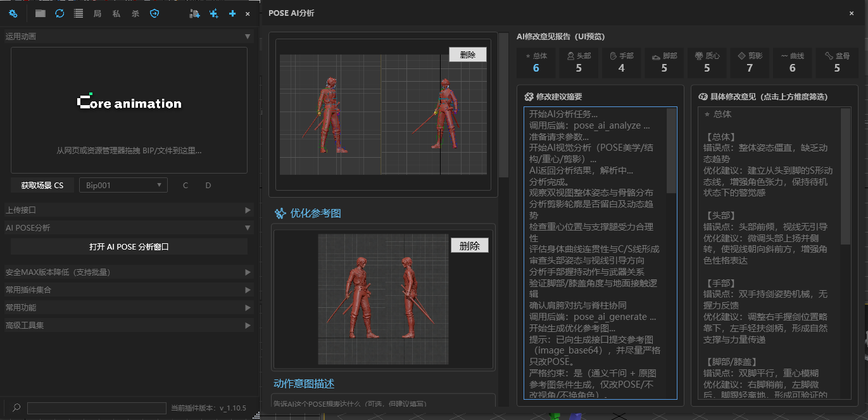
Task: Click the middle image panel scrollbar
Action: [503, 105]
